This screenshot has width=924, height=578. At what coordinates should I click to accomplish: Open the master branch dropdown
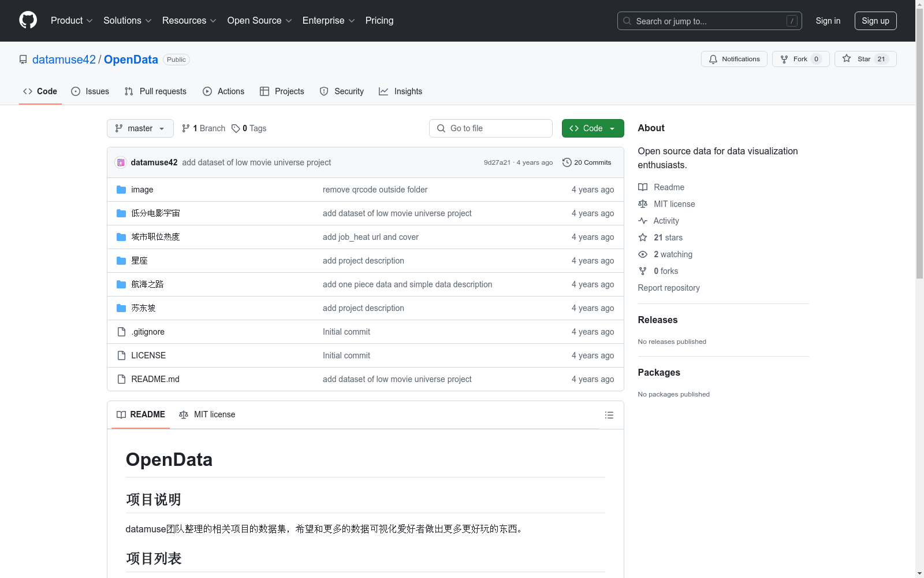click(x=140, y=128)
